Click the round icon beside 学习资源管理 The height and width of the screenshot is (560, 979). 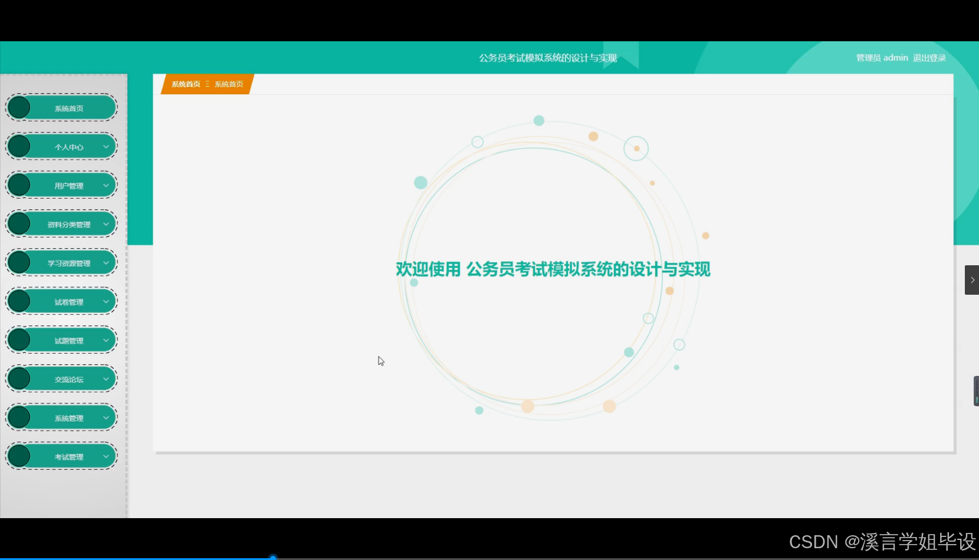click(19, 263)
